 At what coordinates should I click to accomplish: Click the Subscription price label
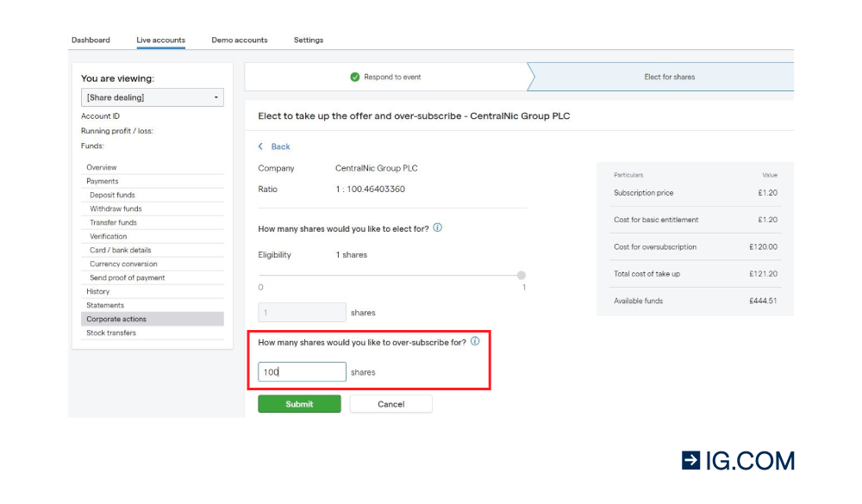click(643, 193)
